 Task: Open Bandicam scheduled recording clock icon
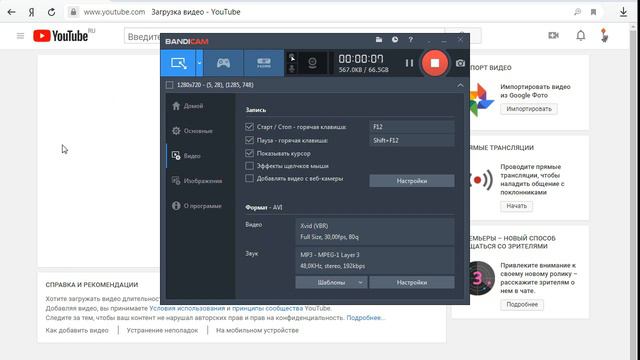(395, 40)
